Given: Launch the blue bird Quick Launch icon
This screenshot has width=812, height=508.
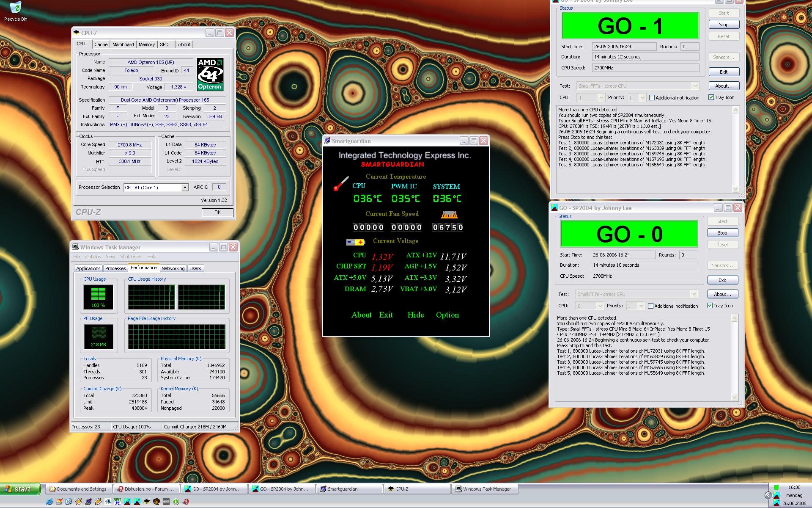Looking at the screenshot, I should tap(108, 502).
